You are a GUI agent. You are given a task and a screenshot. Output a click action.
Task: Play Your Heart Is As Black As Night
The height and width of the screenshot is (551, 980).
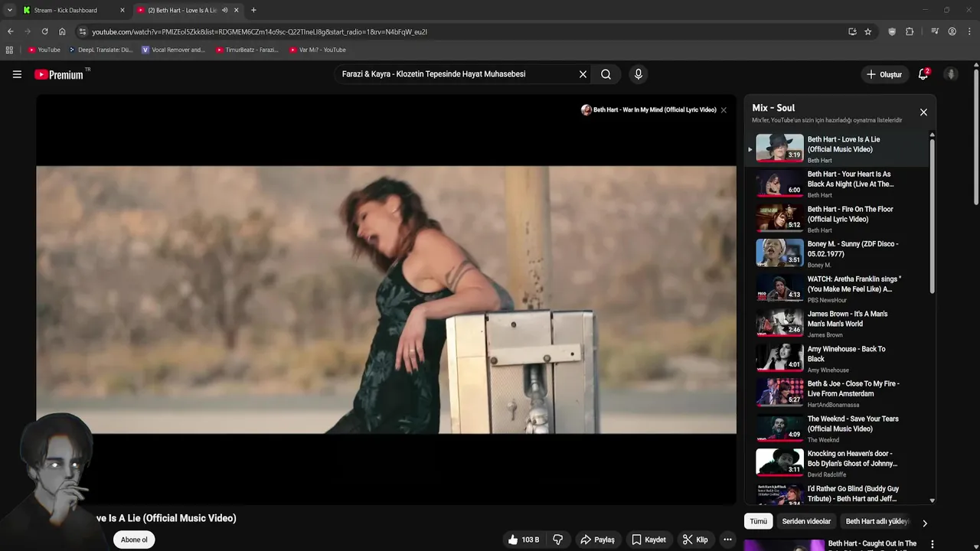pyautogui.click(x=837, y=184)
